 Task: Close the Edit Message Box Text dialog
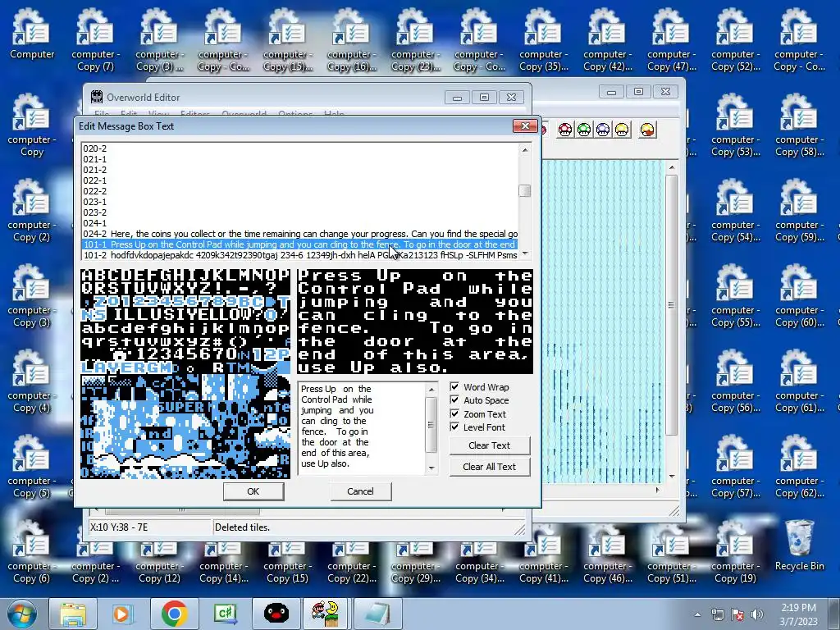click(x=525, y=126)
